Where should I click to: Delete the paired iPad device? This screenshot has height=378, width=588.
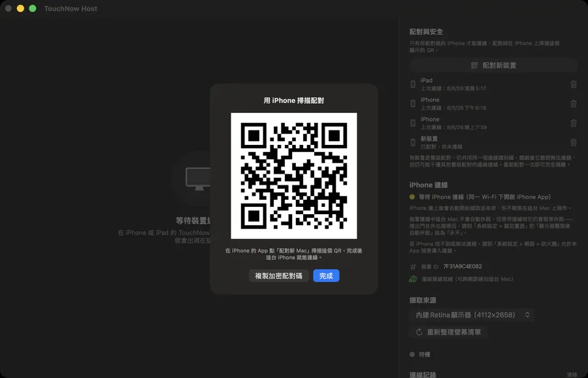[574, 84]
